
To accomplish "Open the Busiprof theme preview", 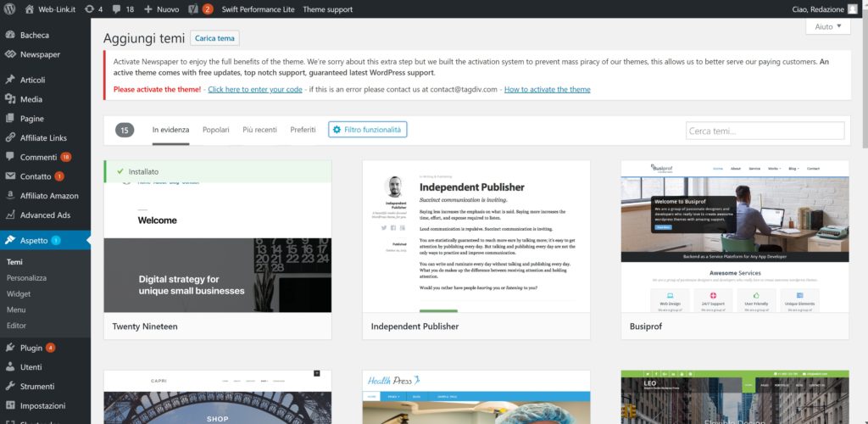I will click(x=735, y=237).
